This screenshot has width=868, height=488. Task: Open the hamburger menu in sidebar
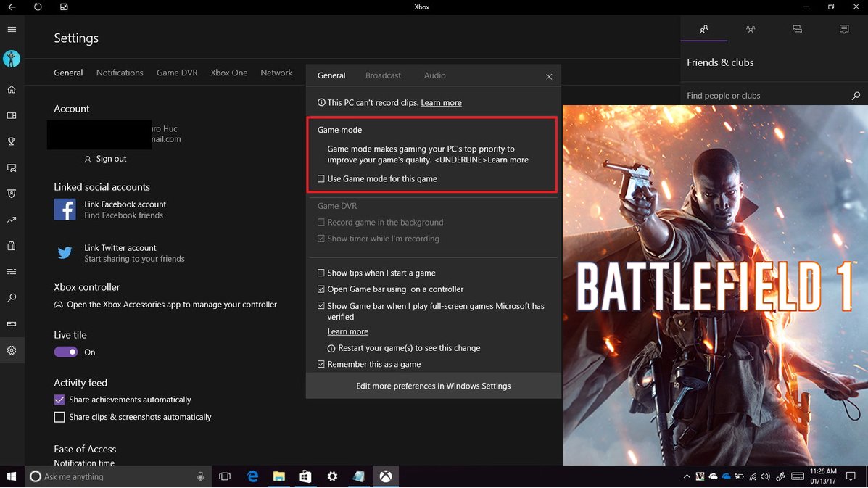pyautogui.click(x=12, y=30)
